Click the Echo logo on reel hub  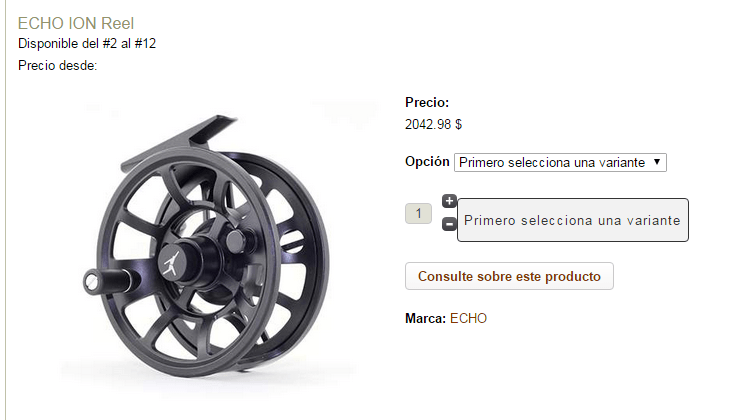[171, 262]
